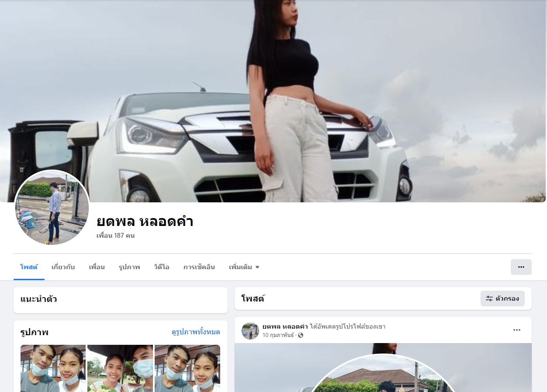Click the ยตพล หลอดคำ author name in post
Viewport: 547px width, 392px height.
pos(285,326)
